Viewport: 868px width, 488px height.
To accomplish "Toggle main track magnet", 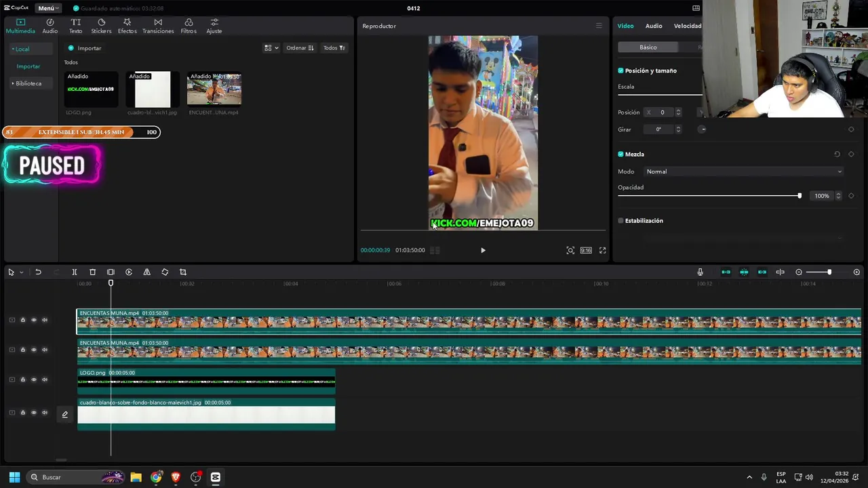I will point(726,272).
